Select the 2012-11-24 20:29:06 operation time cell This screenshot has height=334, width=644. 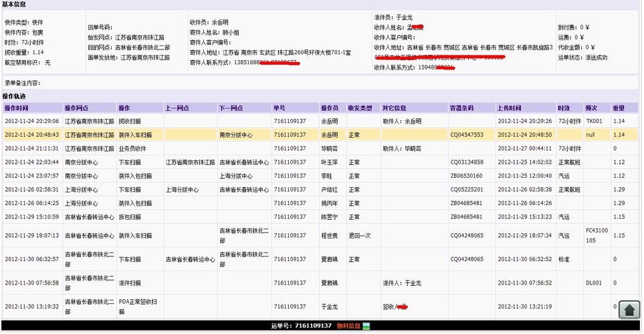coord(32,121)
